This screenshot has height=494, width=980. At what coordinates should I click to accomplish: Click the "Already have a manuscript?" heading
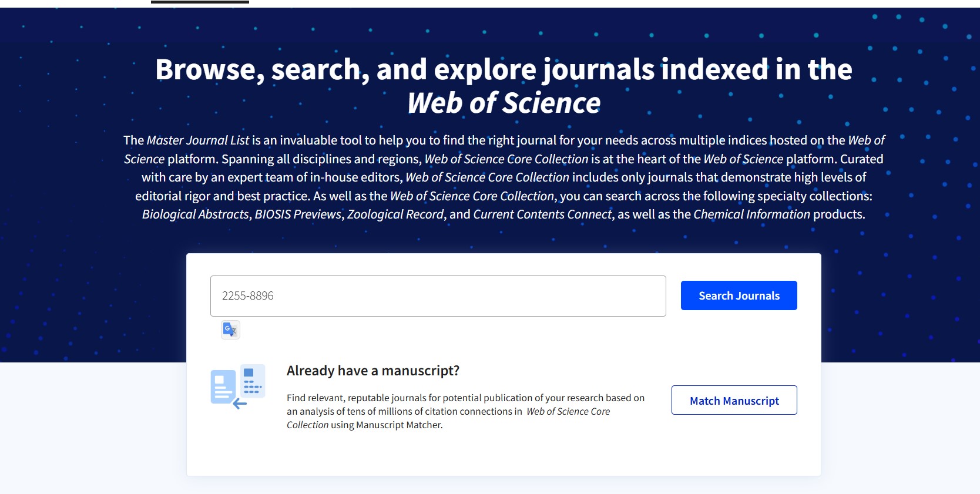pyautogui.click(x=373, y=371)
